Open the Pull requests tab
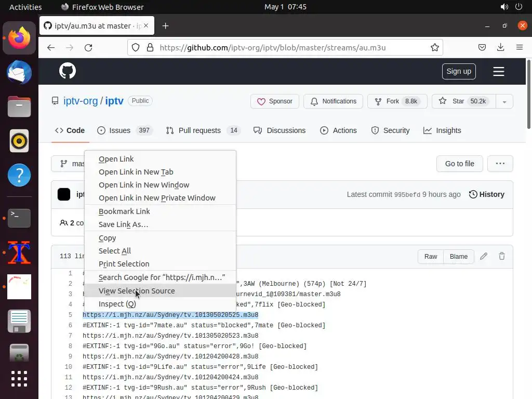This screenshot has width=532, height=399. pyautogui.click(x=203, y=130)
